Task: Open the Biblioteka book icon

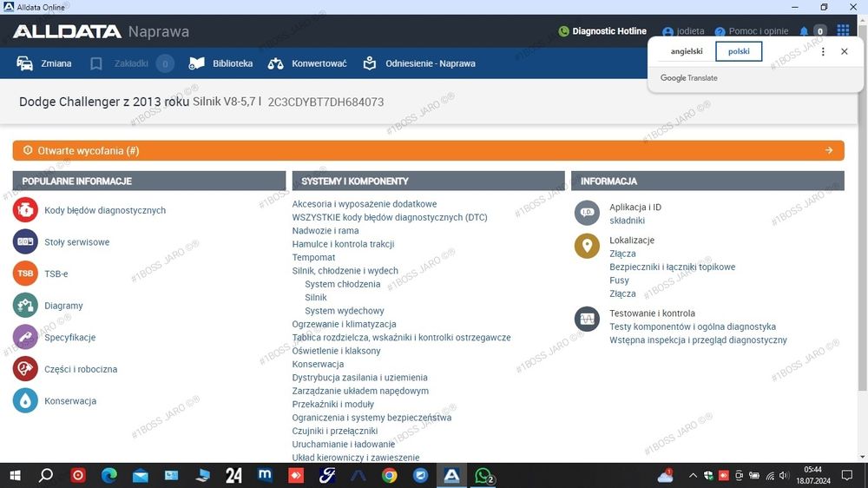Action: 196,63
